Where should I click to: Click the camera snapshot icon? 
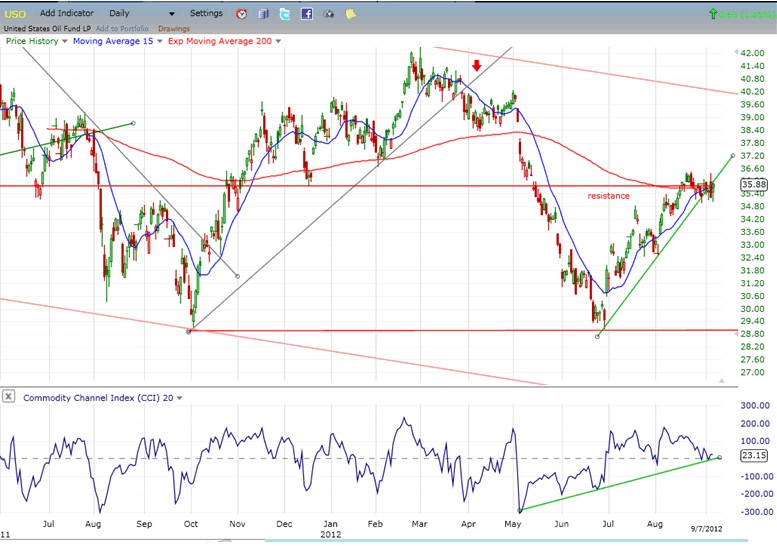[329, 14]
